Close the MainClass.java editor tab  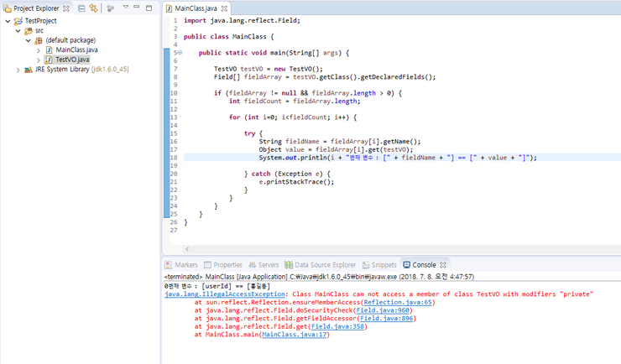(224, 8)
